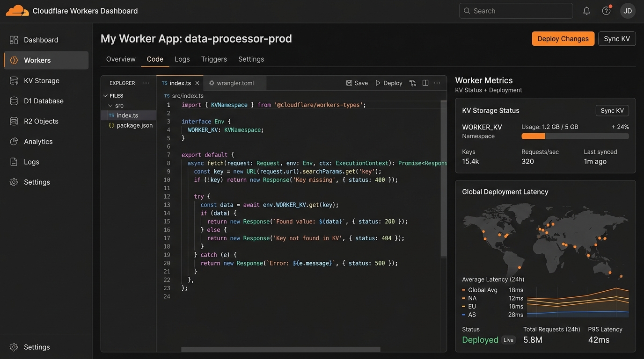
Task: Click Sync KV in KV Storage Status card
Action: (612, 111)
